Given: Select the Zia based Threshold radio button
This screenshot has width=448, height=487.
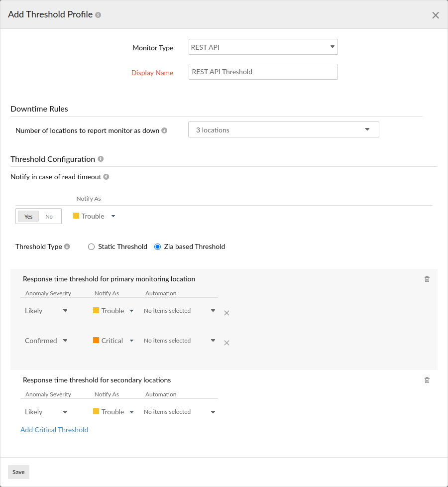Looking at the screenshot, I should (x=157, y=246).
